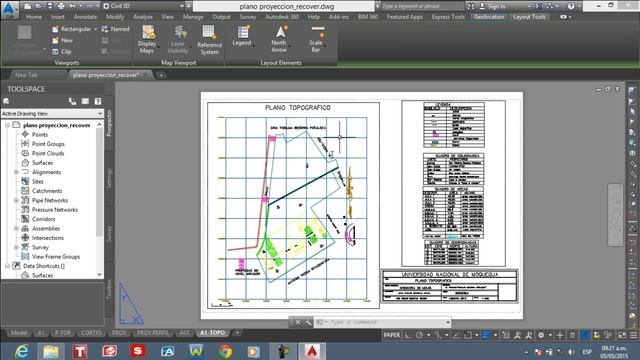Screen dimensions: 640x360
Task: Open the wrench customize icon in command line
Action: click(x=308, y=322)
